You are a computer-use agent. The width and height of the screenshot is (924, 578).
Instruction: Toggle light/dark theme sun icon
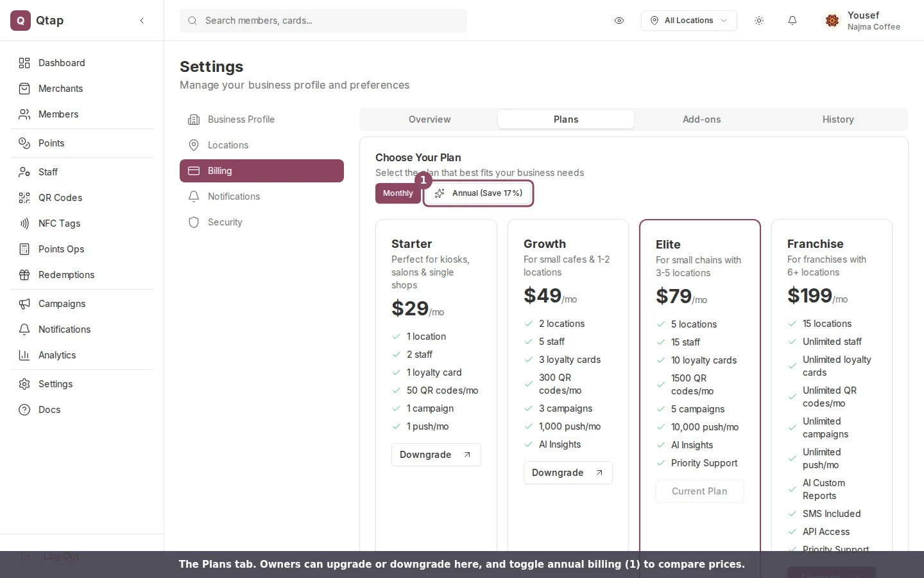click(759, 21)
